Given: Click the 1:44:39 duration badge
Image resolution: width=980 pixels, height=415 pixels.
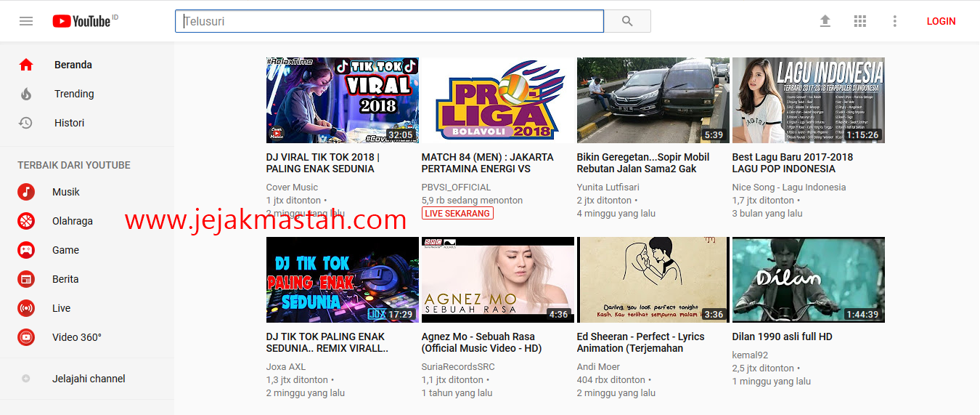Looking at the screenshot, I should pyautogui.click(x=862, y=315).
